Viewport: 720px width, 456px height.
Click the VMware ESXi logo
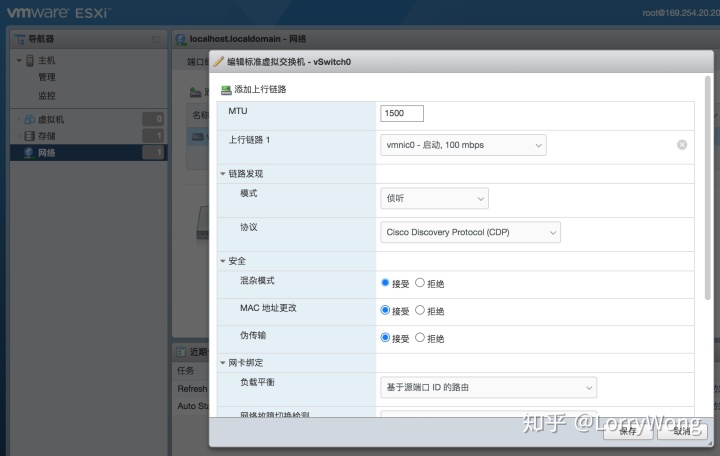coord(58,12)
